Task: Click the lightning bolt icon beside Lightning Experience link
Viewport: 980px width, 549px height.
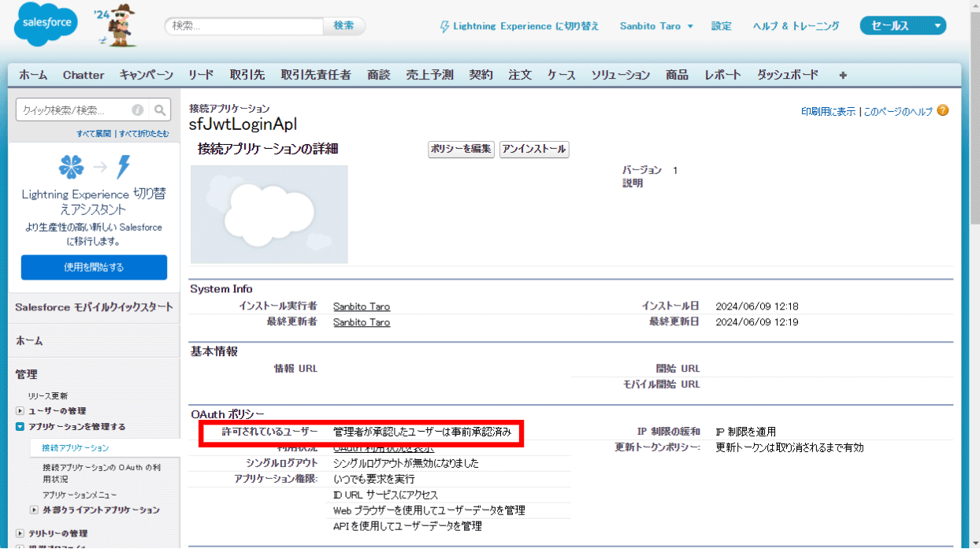Action: [445, 26]
